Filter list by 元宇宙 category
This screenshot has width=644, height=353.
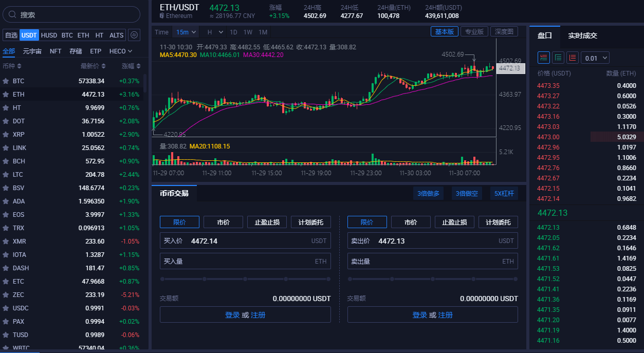(32, 51)
